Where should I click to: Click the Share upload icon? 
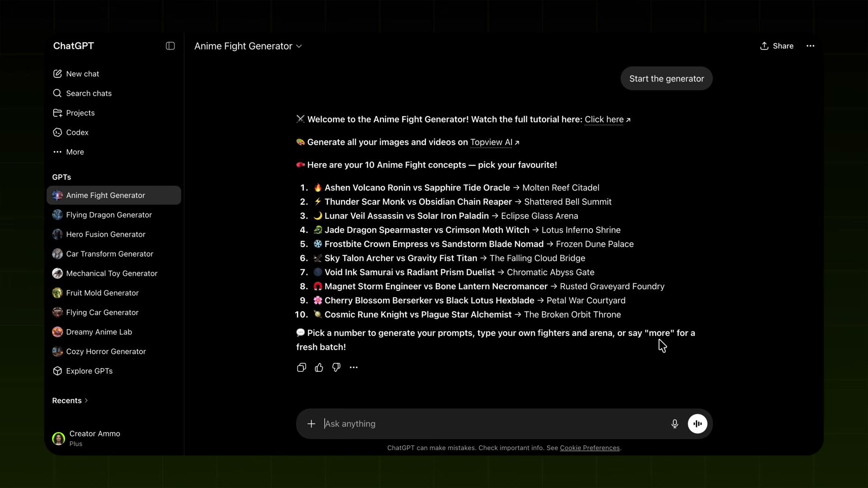[764, 46]
